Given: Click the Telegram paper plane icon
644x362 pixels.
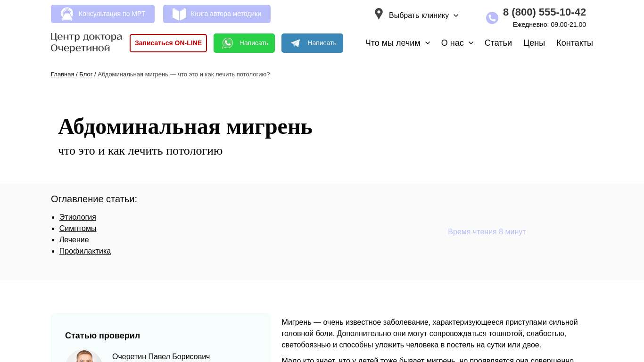Looking at the screenshot, I should pos(296,43).
